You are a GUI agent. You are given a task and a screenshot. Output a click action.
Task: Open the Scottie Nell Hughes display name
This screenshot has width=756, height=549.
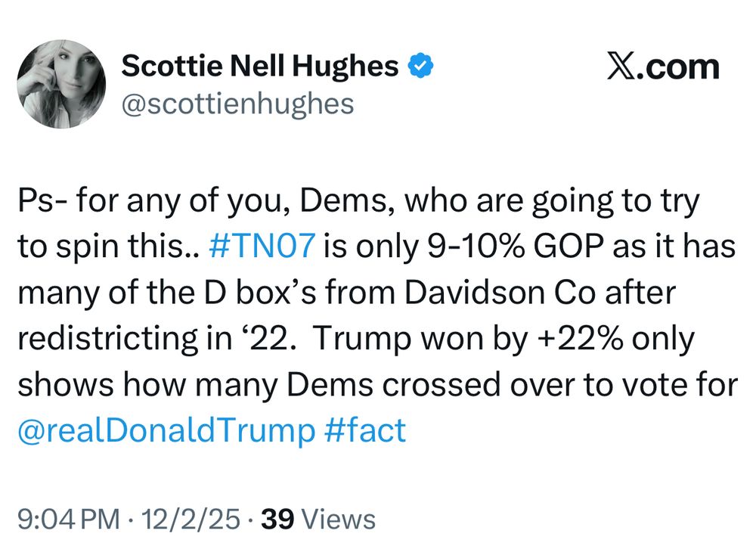point(260,66)
